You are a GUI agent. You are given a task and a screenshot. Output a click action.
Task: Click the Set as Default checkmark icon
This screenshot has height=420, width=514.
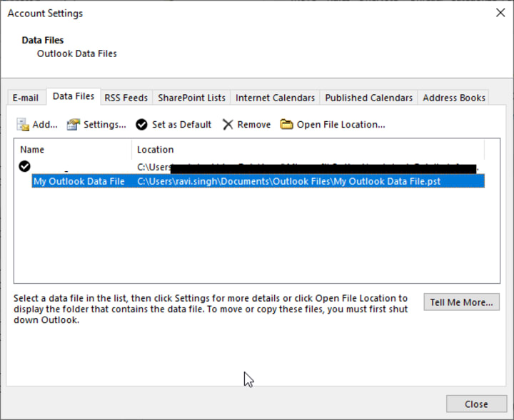pyautogui.click(x=141, y=125)
